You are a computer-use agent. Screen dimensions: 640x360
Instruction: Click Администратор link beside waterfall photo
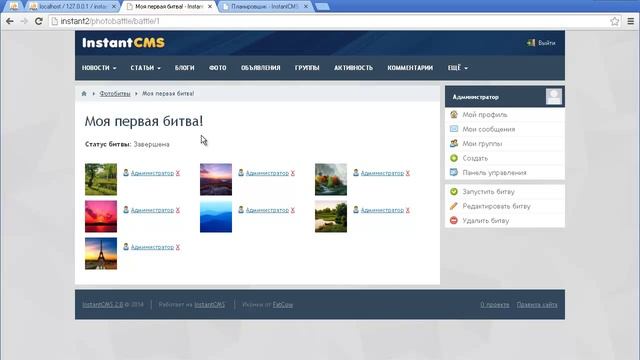point(382,173)
